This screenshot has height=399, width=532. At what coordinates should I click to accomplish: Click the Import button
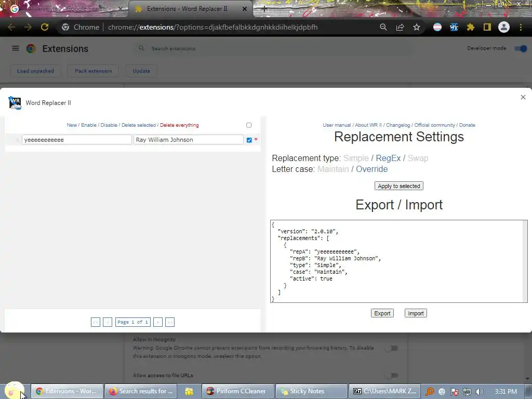click(416, 313)
